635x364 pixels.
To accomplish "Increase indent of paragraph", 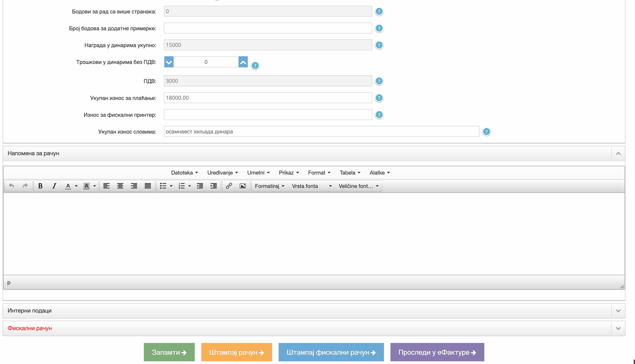I will click(x=214, y=186).
